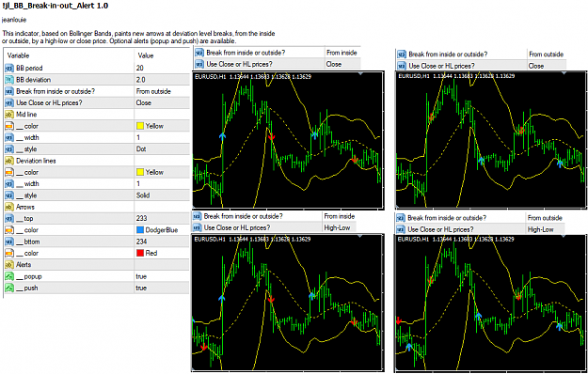Toggle the __push true value
Viewport: 588px width, 374px height.
pos(141,288)
